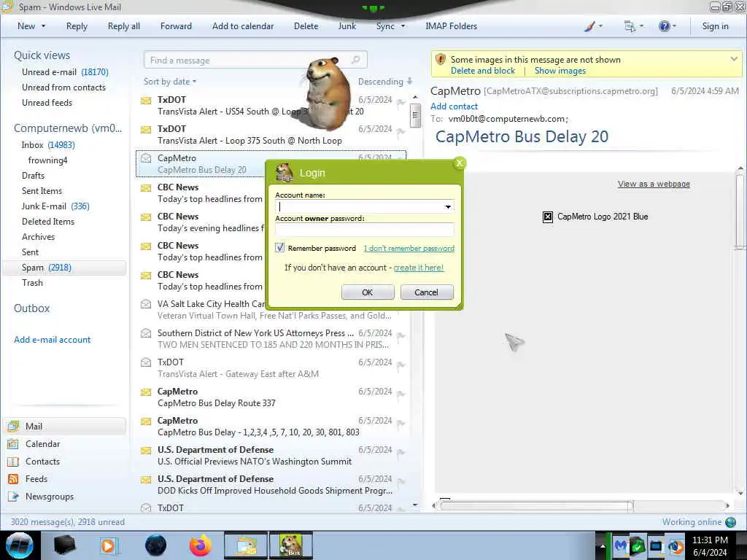This screenshot has width=747, height=560.
Task: Click the search magnifier icon
Action: pos(355,60)
